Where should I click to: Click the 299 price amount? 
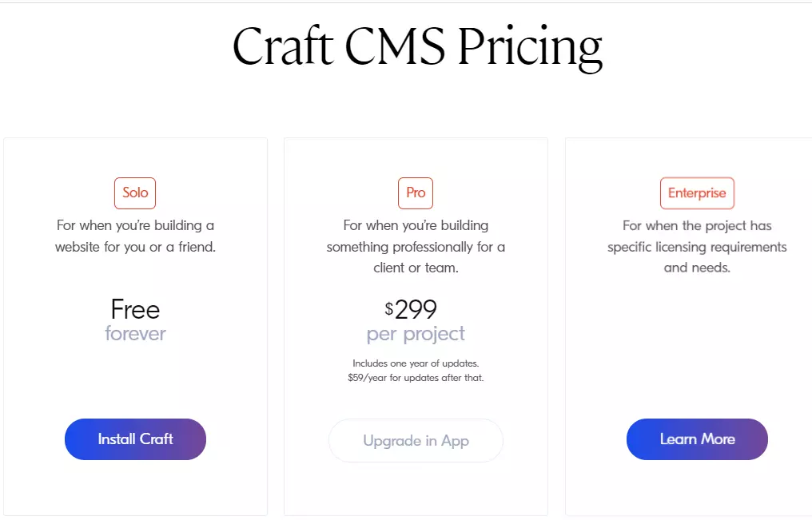pyautogui.click(x=416, y=309)
